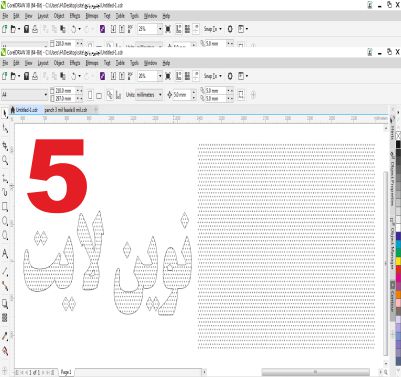The width and height of the screenshot is (401, 377).
Task: Toggle apply layout to Current Page
Action: tap(118, 95)
